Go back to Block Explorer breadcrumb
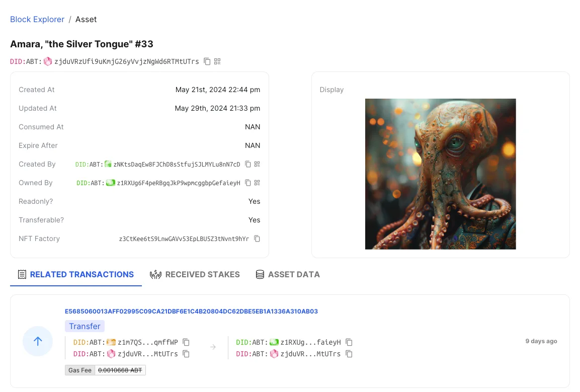Image resolution: width=580 pixels, height=392 pixels. click(x=37, y=19)
